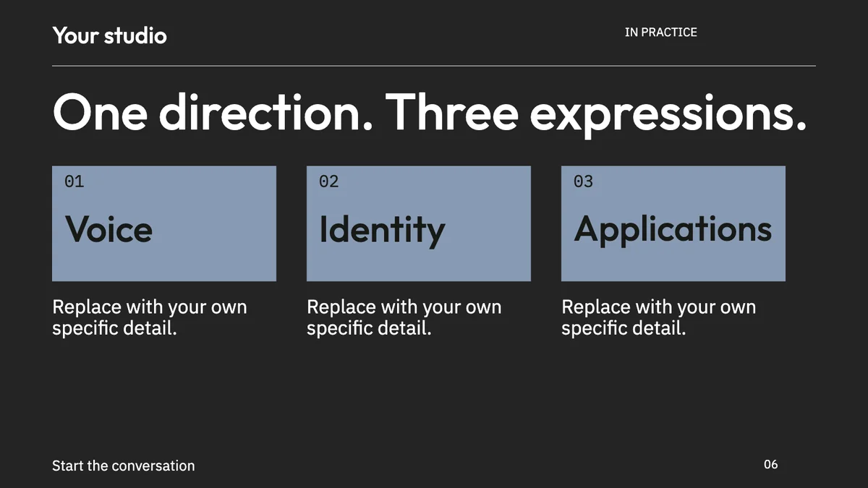
Task: Click the 'Applications' title text
Action: click(x=673, y=230)
